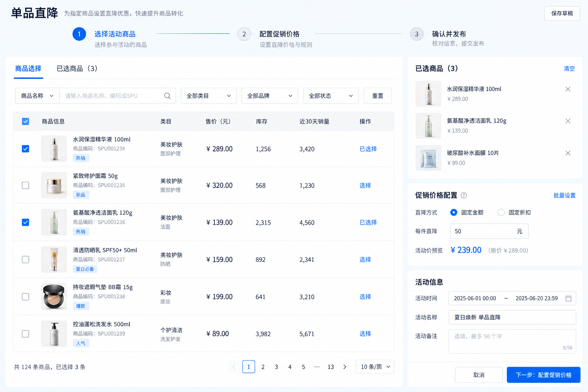Jump to page 13 in pagination

coord(331,367)
